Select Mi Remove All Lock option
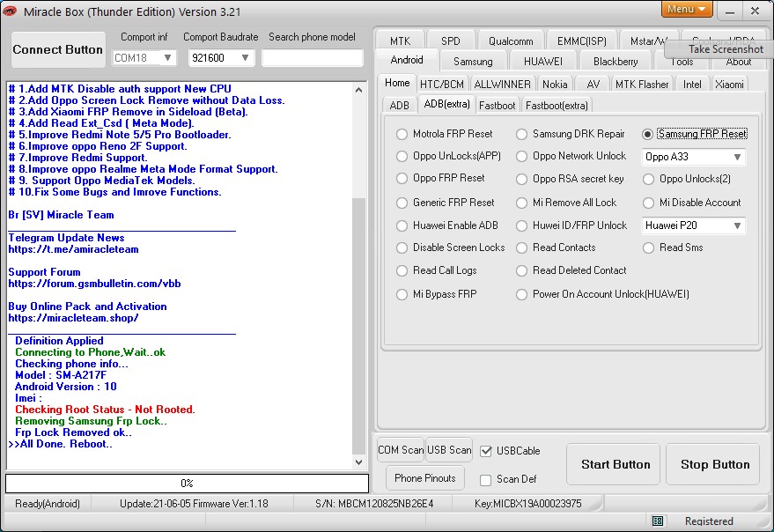774x532 pixels. (566, 203)
